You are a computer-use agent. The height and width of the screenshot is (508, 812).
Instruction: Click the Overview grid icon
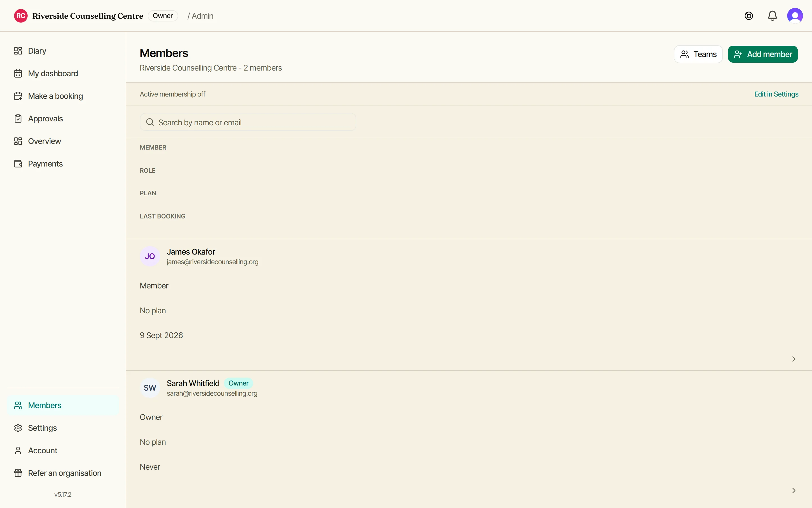(18, 141)
